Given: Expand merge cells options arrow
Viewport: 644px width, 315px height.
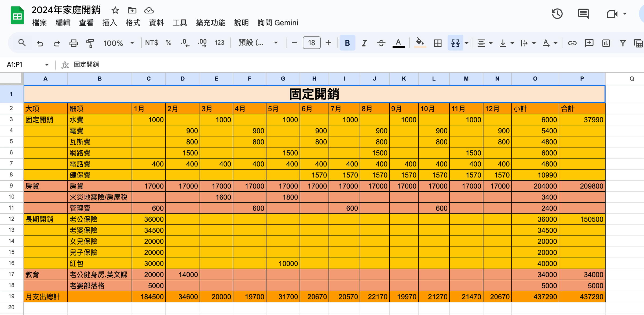Looking at the screenshot, I should (x=467, y=43).
